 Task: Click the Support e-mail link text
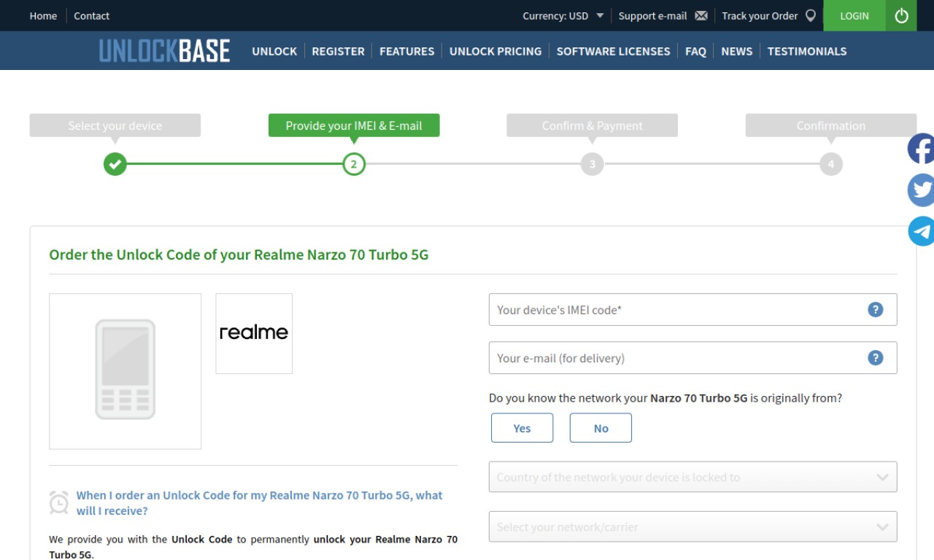coord(652,15)
